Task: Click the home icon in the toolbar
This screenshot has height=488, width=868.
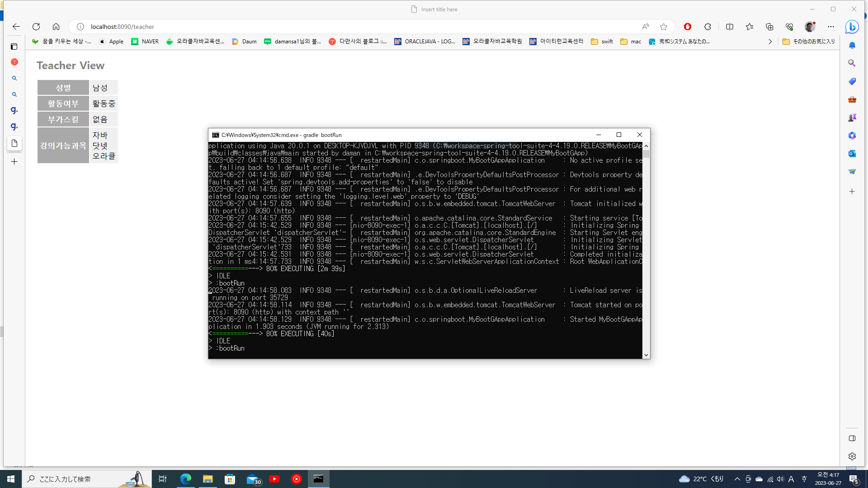Action: pos(56,27)
